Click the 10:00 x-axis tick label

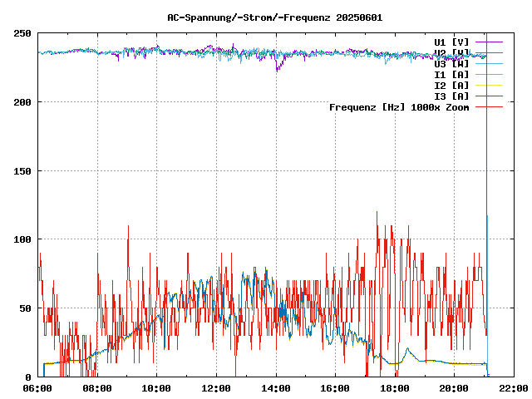click(x=157, y=388)
